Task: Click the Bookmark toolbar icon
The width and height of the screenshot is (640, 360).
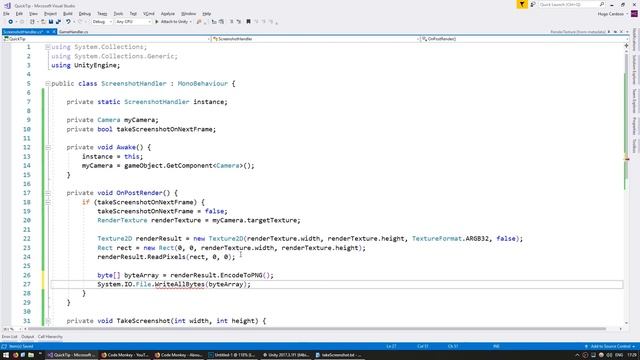Action: pos(248,22)
